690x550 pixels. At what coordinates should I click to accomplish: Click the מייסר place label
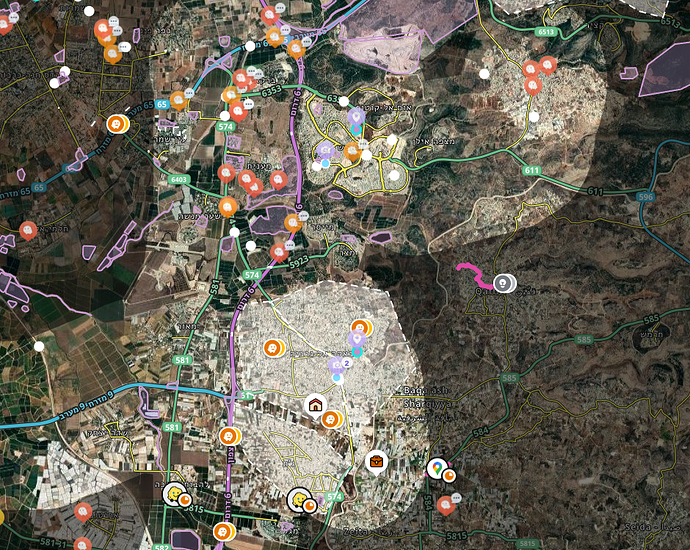322,227
